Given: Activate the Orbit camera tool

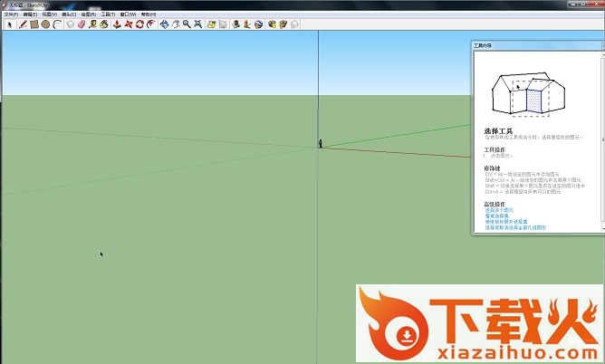Looking at the screenshot, I should (164, 24).
